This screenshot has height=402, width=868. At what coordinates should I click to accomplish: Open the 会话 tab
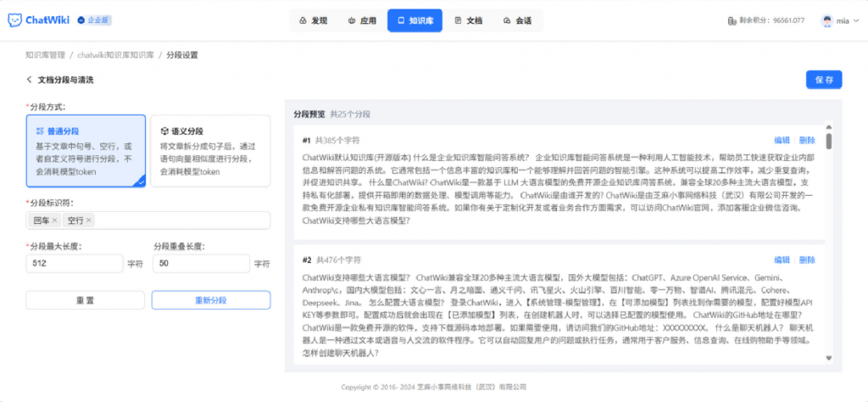coord(518,20)
